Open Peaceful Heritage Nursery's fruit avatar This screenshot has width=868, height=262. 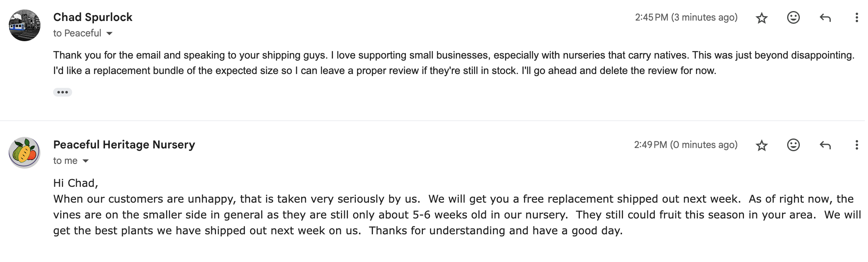25,153
